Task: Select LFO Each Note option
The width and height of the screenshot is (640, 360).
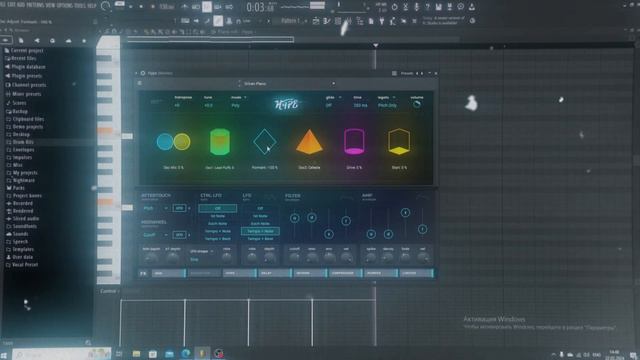Action: coord(260,224)
